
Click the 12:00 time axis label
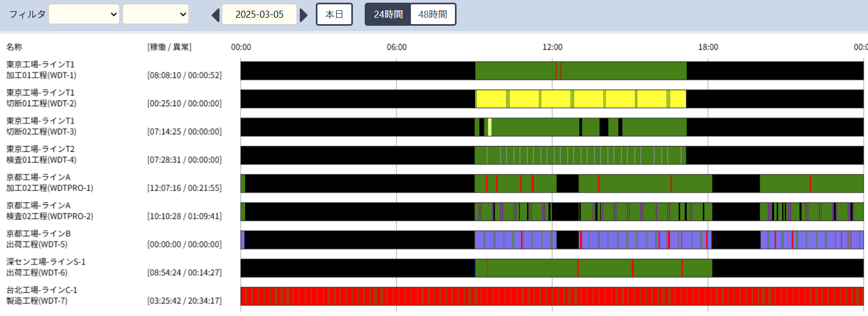click(x=552, y=47)
